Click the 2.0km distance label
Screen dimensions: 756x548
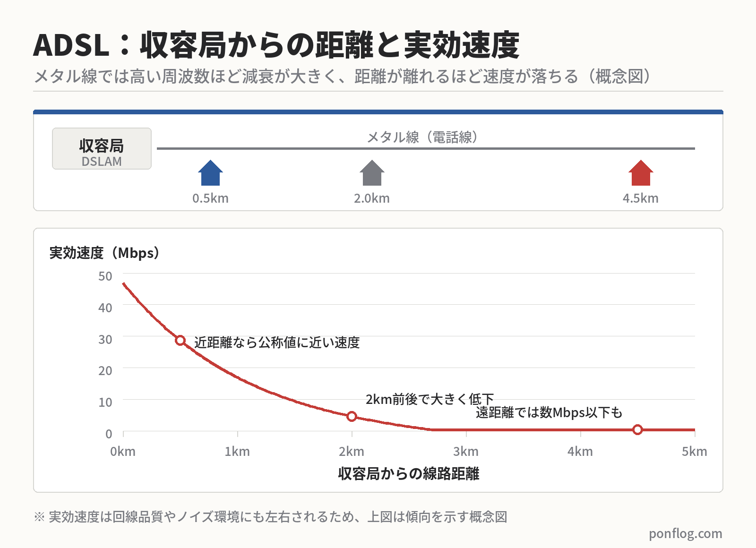coord(372,198)
